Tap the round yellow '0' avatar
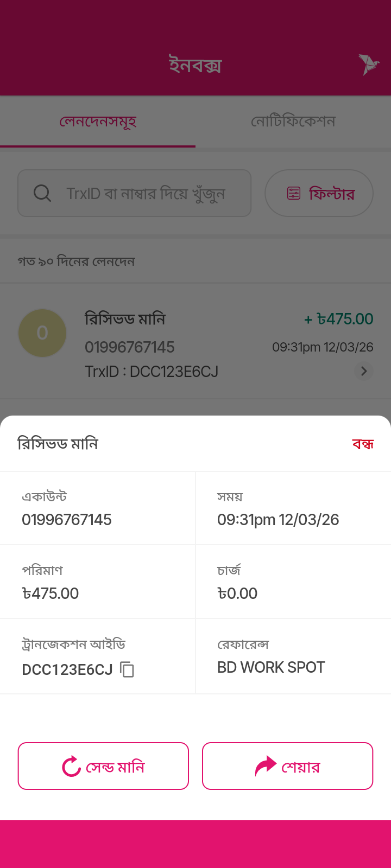Image resolution: width=391 pixels, height=868 pixels. coord(42,333)
